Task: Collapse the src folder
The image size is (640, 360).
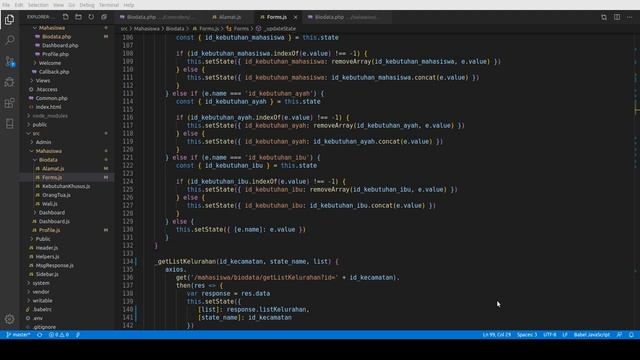Action: click(x=36, y=133)
